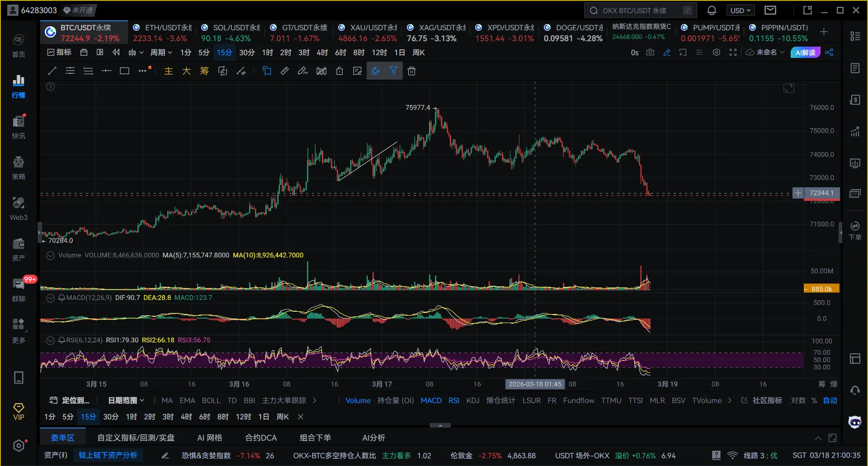Toggle the funnel filter tool

[x=393, y=71]
